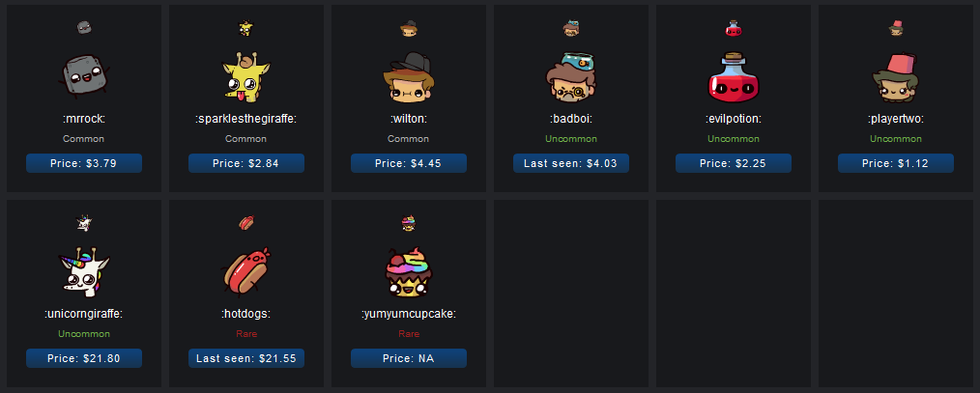Click the Price: $4.45 button
The height and width of the screenshot is (393, 980).
(409, 163)
